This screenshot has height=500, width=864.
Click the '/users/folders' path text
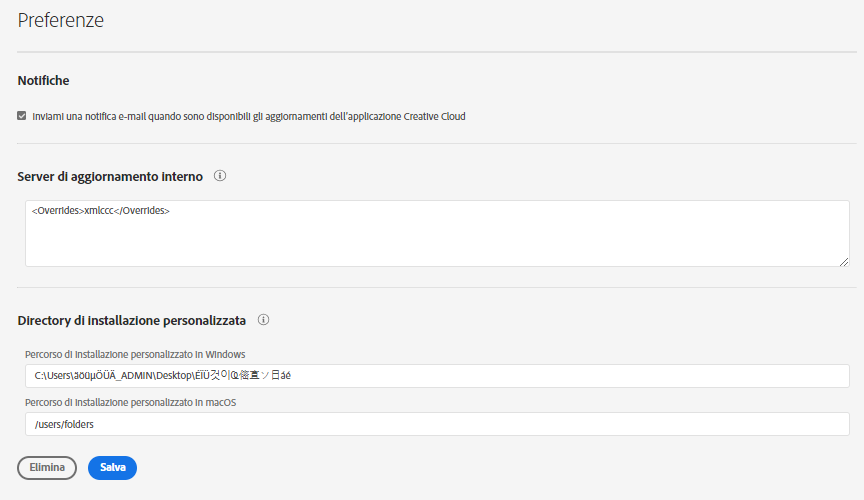pyautogui.click(x=64, y=424)
